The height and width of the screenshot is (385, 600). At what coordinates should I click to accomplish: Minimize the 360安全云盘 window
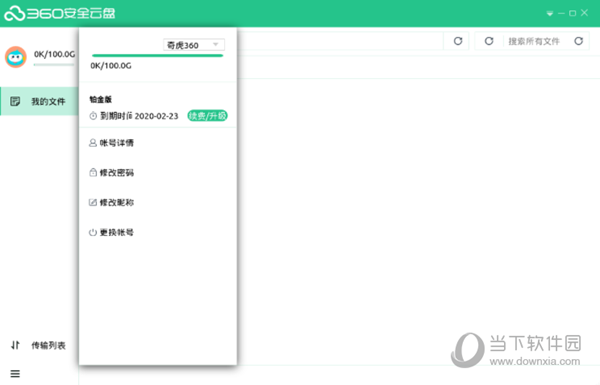coord(561,13)
